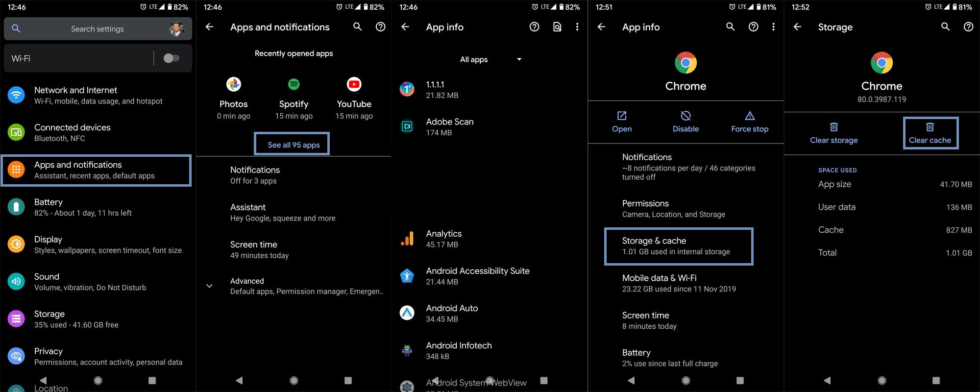Expand the Advanced section chevron
Image resolution: width=980 pixels, height=392 pixels.
209,286
